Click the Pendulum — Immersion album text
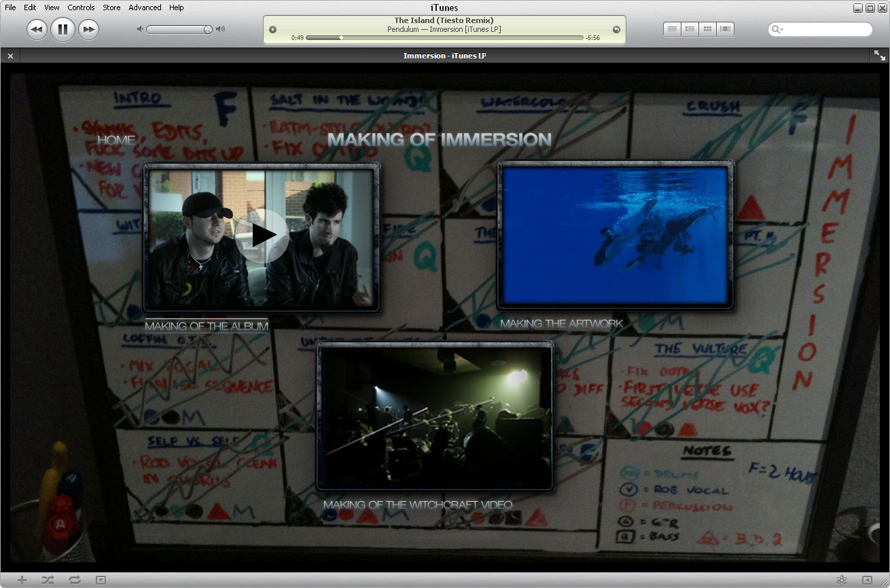This screenshot has width=890, height=588. [444, 29]
